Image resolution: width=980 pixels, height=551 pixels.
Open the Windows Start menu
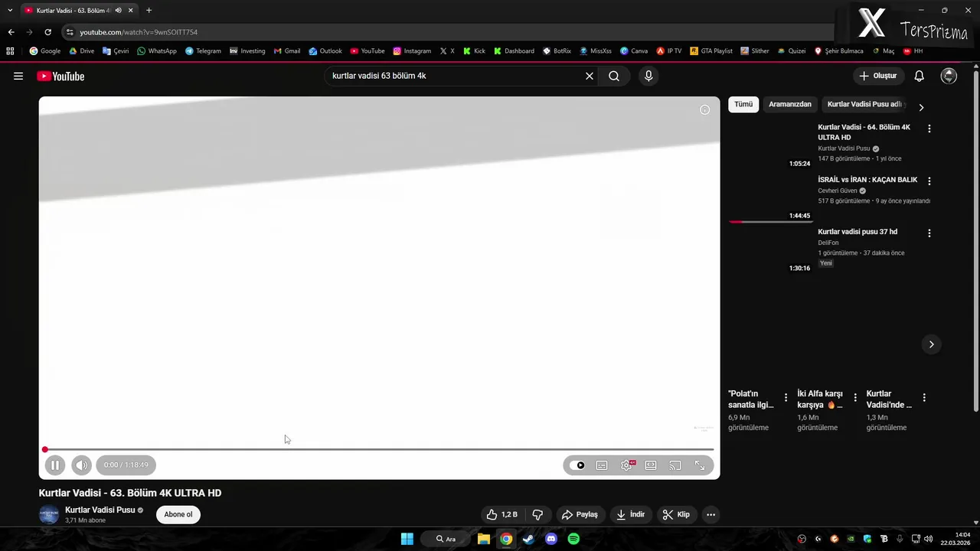point(407,539)
